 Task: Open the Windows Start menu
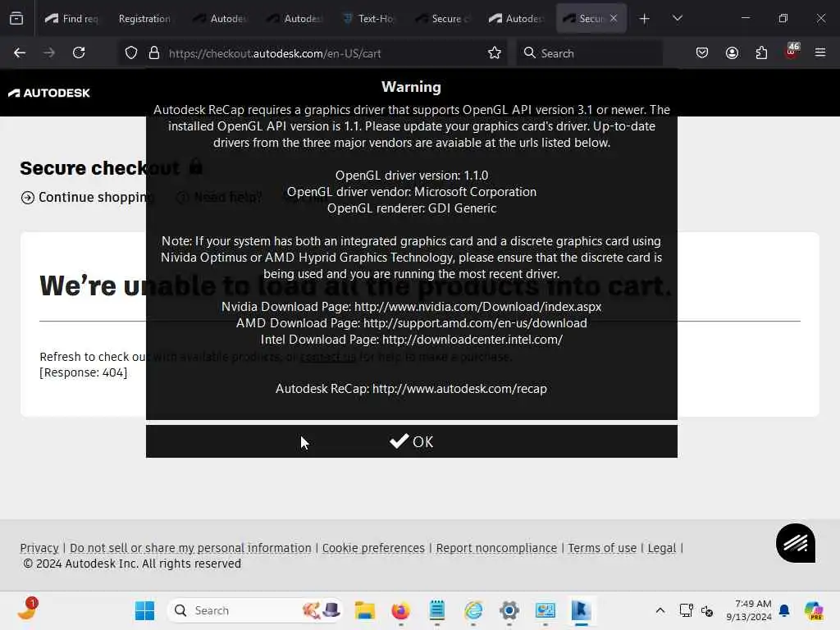pos(144,610)
